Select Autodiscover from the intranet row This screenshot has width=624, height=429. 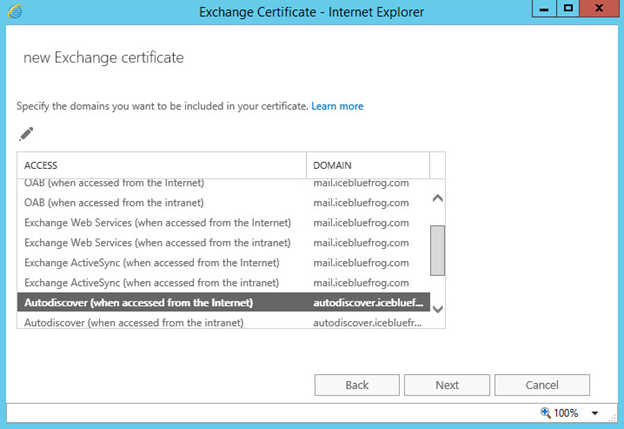(223, 322)
